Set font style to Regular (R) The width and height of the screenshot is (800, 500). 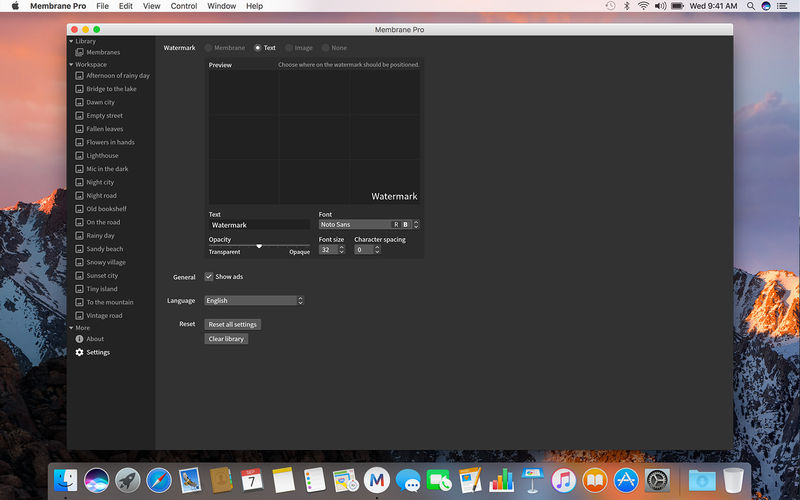click(x=396, y=224)
